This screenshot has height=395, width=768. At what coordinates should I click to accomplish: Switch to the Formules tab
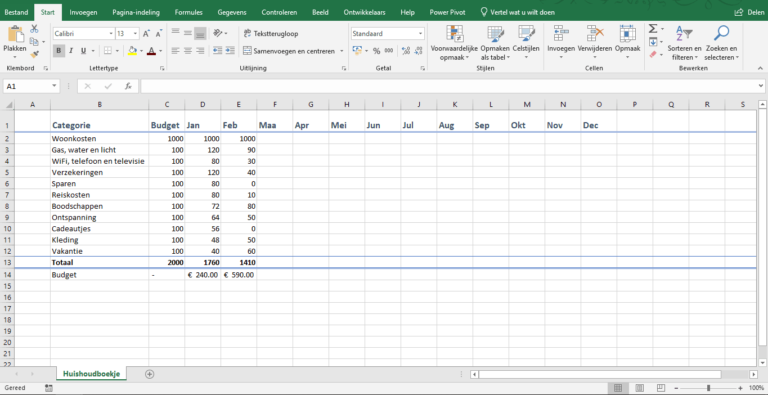point(189,12)
